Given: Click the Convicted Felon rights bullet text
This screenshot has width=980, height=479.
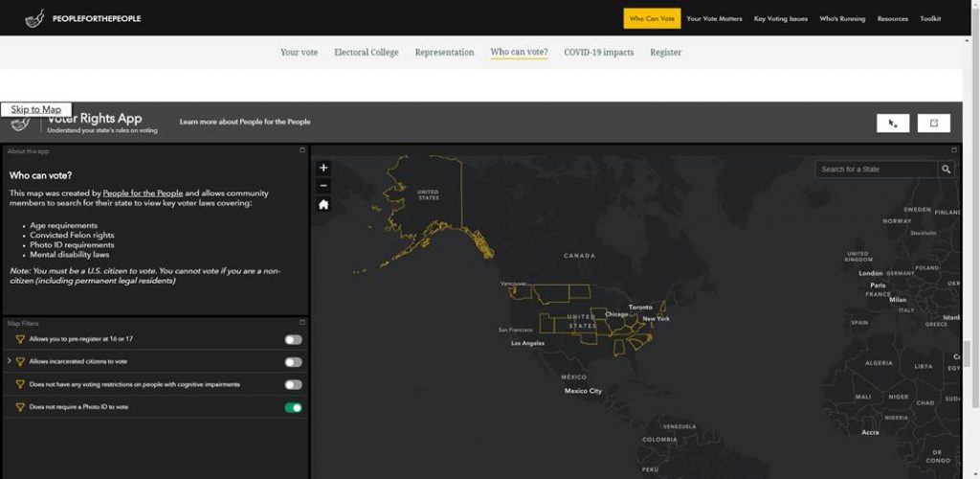Looking at the screenshot, I should 72,235.
